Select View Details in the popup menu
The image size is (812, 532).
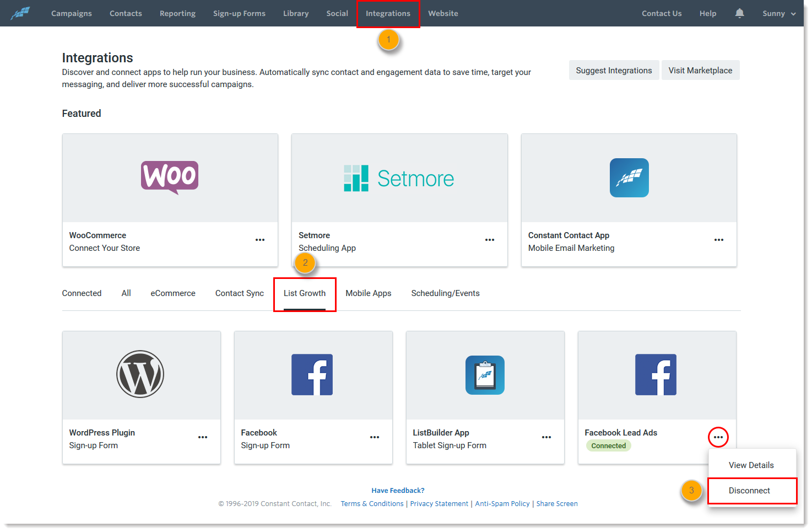pos(751,465)
